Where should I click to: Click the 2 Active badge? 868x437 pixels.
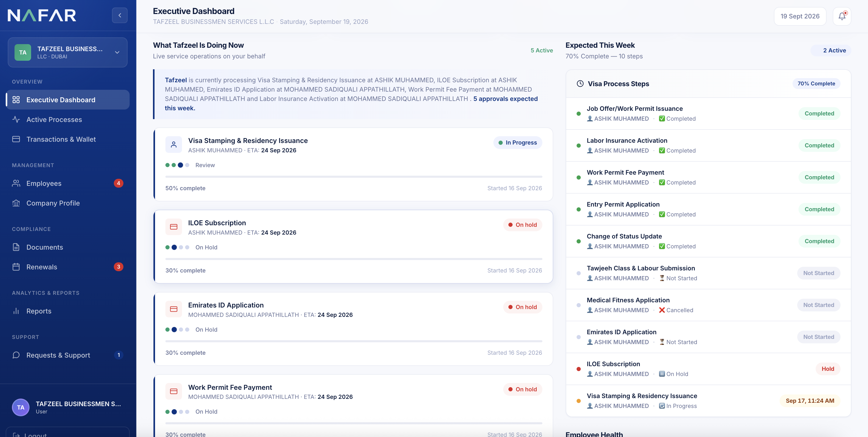tap(831, 50)
